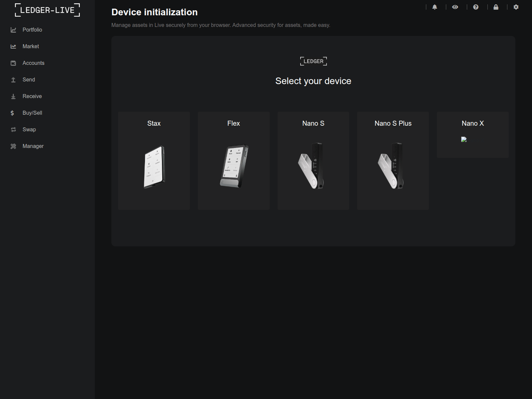Open help question mark icon
The width and height of the screenshot is (532, 399).
(476, 7)
